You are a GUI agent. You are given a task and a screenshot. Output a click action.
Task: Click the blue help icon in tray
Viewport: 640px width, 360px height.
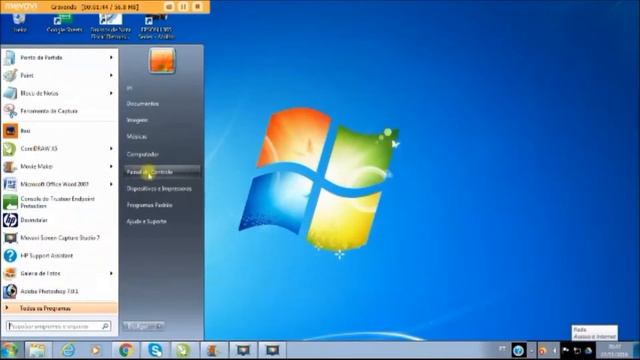518,351
